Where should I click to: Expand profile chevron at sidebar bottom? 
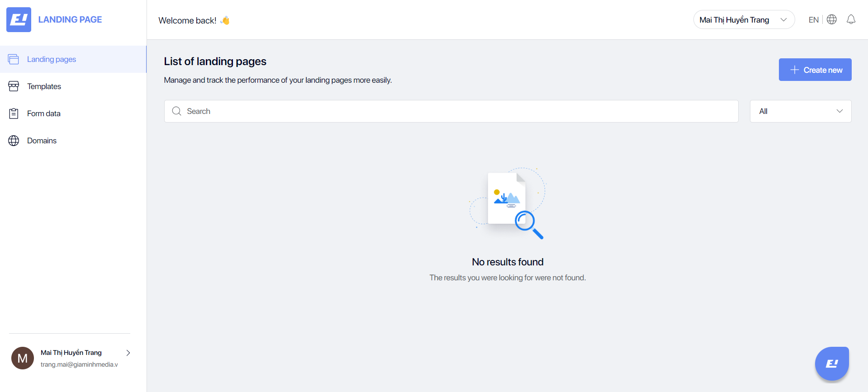pyautogui.click(x=128, y=353)
